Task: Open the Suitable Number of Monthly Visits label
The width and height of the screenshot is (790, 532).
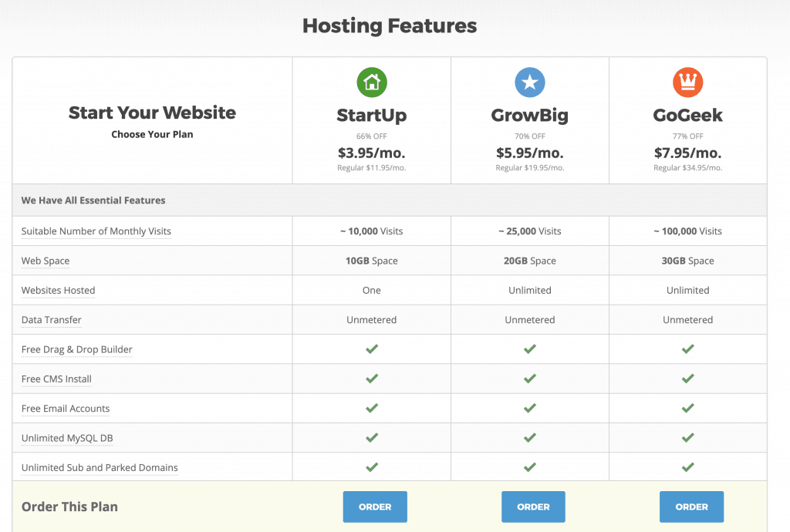Action: click(x=96, y=231)
